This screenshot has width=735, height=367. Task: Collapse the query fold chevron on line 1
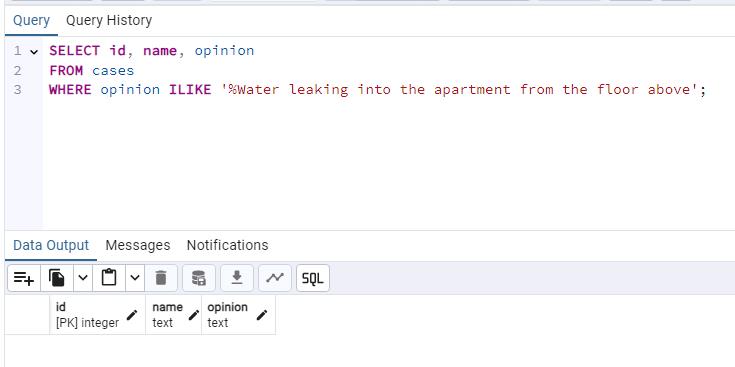pos(34,52)
